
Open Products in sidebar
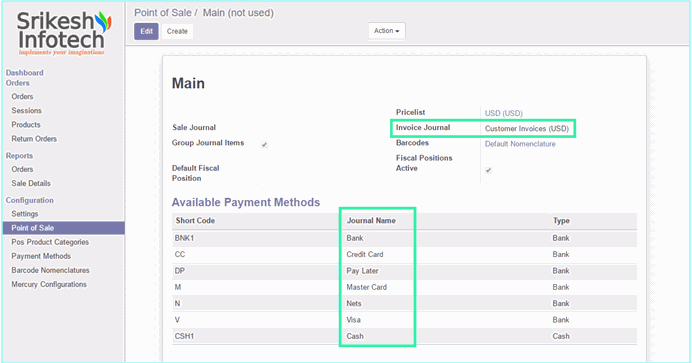pos(26,125)
